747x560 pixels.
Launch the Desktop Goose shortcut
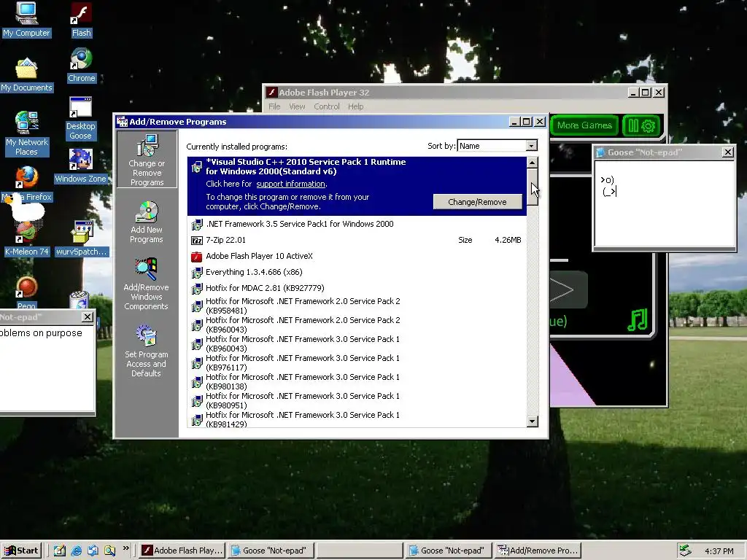point(80,118)
